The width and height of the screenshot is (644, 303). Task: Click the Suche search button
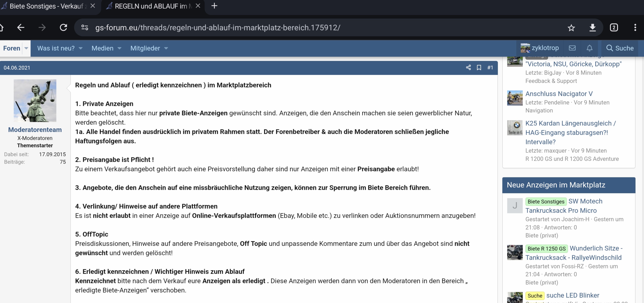click(x=620, y=48)
